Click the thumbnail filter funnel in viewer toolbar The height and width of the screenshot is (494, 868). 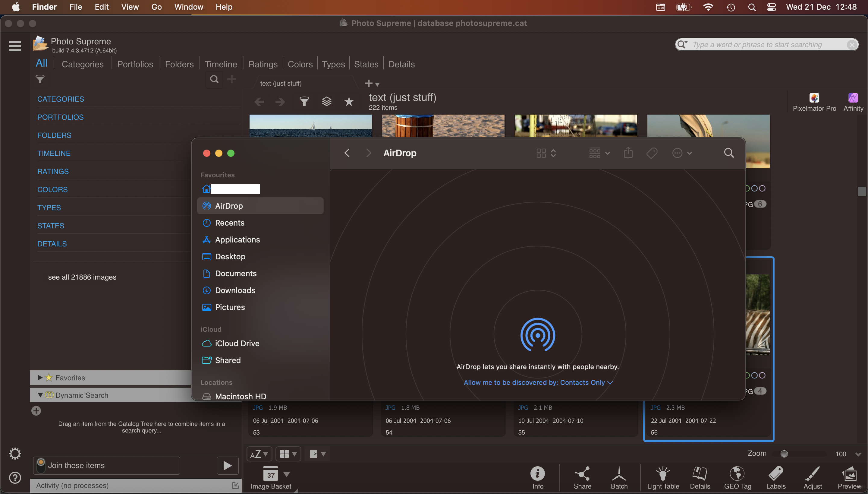coord(304,101)
